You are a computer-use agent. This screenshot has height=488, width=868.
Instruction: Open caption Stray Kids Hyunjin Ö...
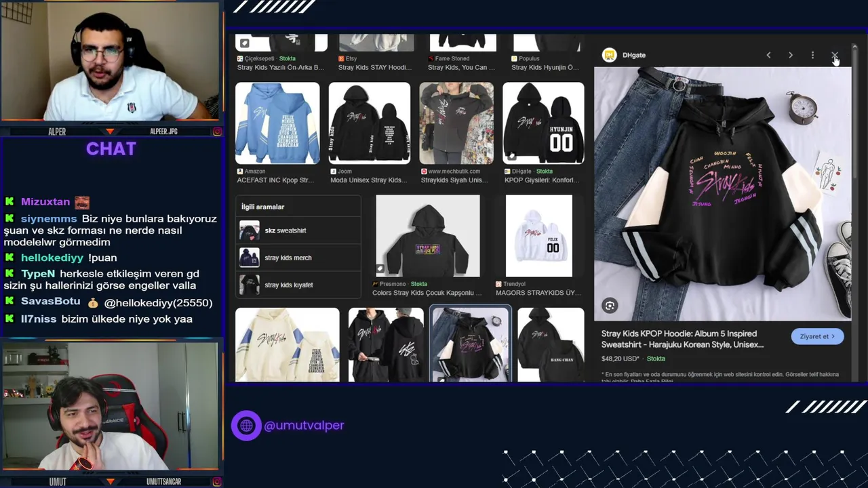coord(545,68)
